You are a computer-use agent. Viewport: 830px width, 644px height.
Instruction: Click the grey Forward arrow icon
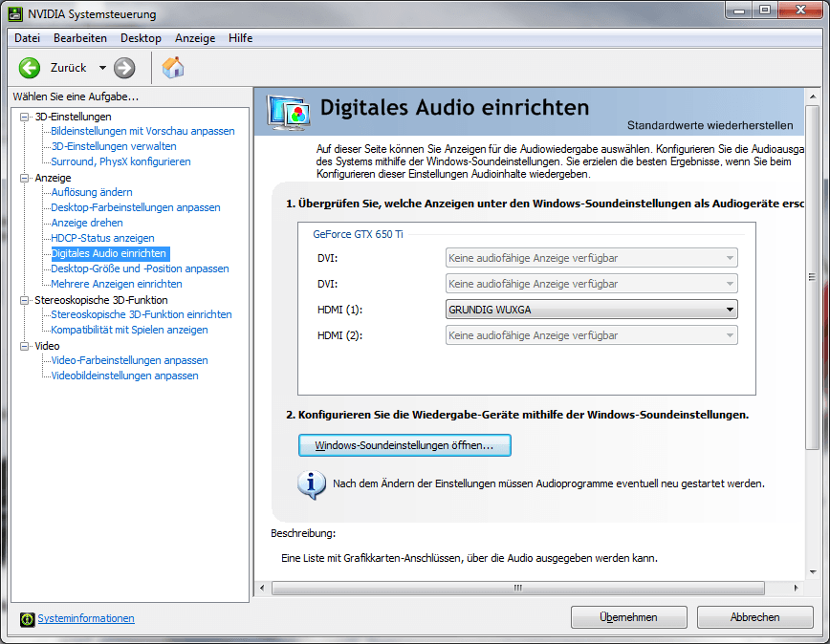click(124, 68)
